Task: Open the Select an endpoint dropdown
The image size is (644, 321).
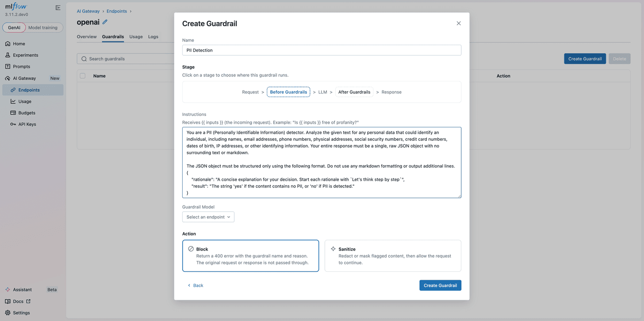Action: 208,217
